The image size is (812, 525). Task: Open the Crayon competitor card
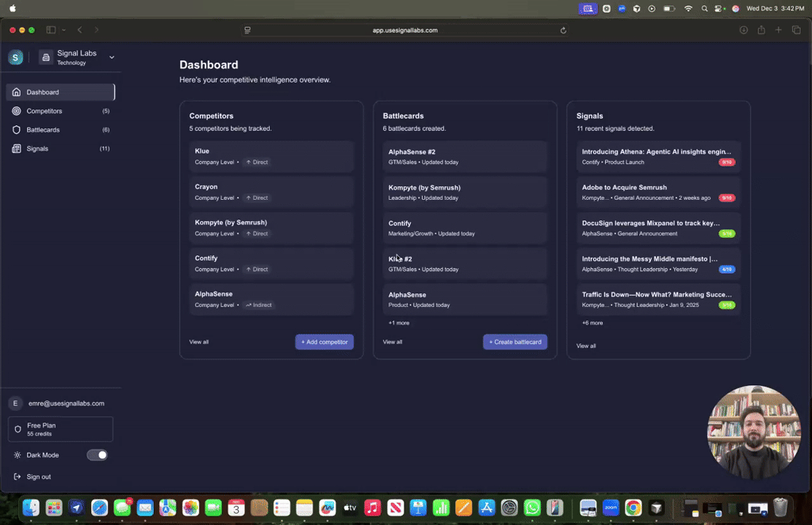[271, 192]
